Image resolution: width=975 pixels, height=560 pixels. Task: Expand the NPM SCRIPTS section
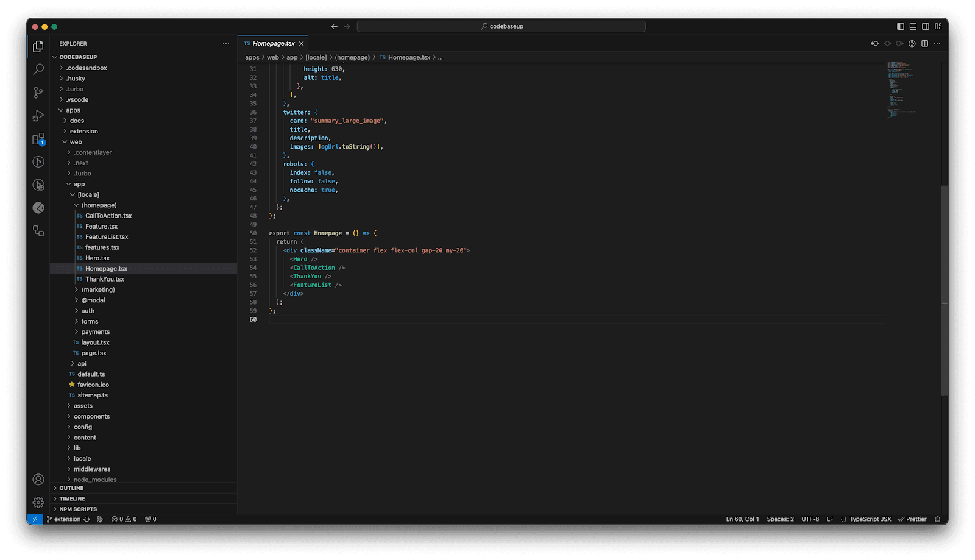tap(143, 509)
